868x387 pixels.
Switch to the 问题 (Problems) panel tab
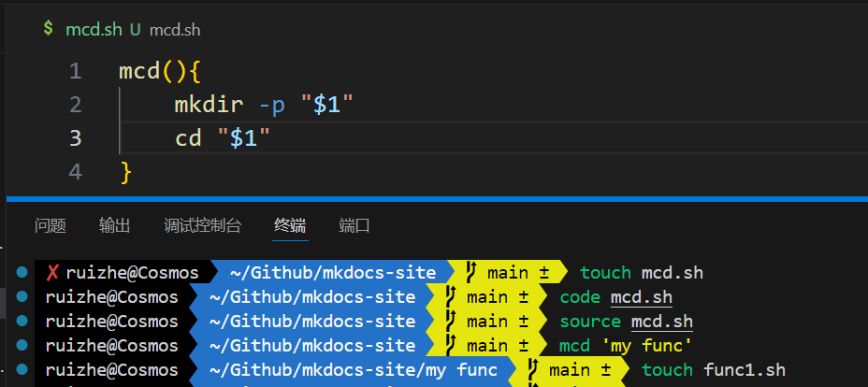coord(51,225)
